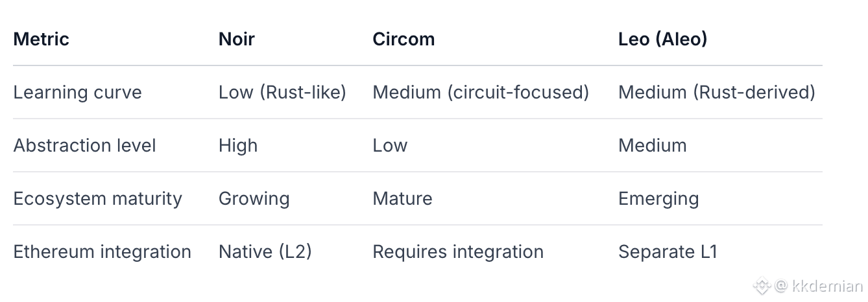Select the Noir column header
This screenshot has height=302, width=868.
[236, 39]
